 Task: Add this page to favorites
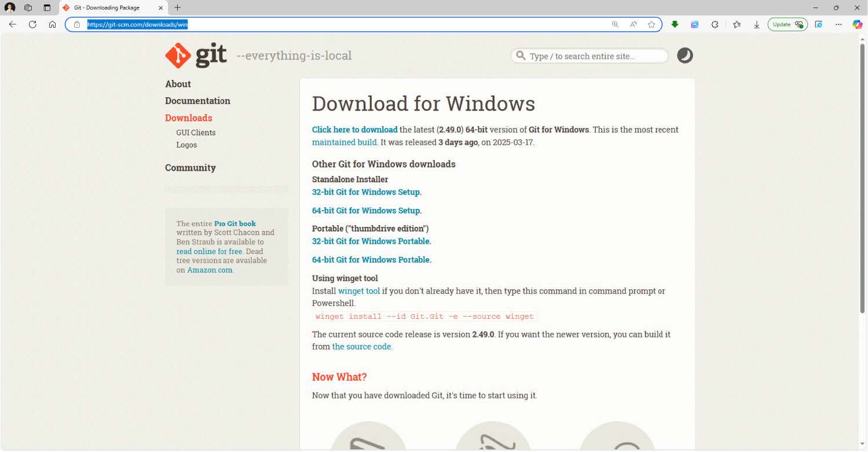point(651,24)
